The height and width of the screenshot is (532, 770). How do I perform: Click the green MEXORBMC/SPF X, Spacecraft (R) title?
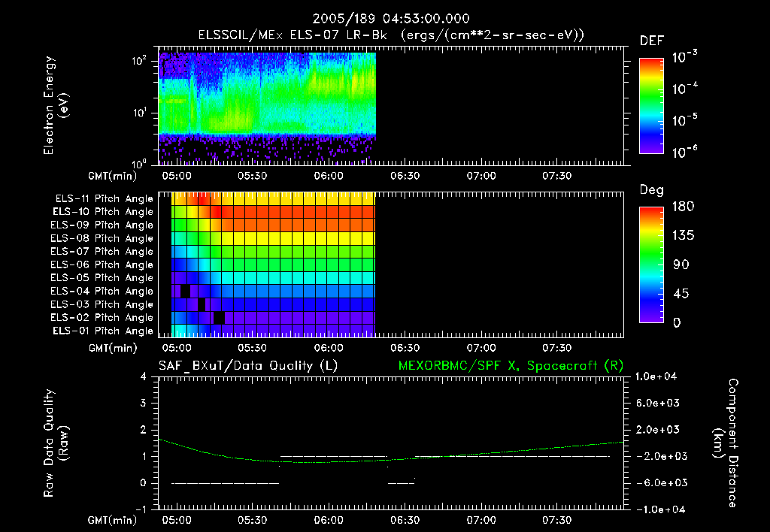pos(511,366)
